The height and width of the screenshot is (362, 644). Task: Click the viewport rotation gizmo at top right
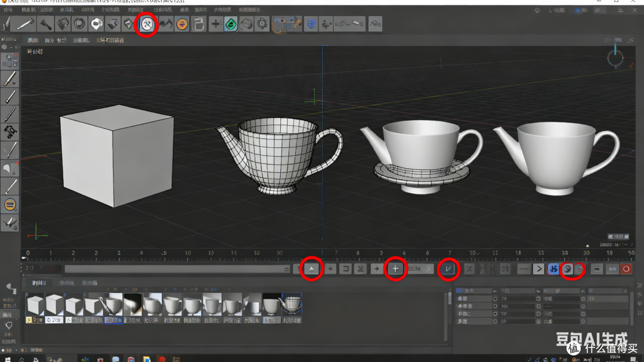pyautogui.click(x=615, y=58)
